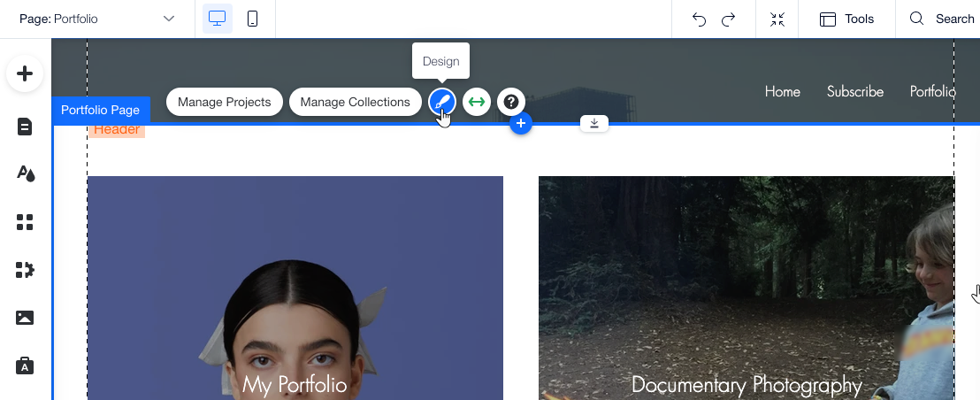Viewport: 980px width, 400px height.
Task: Click the Add Elements plus button
Action: click(25, 73)
